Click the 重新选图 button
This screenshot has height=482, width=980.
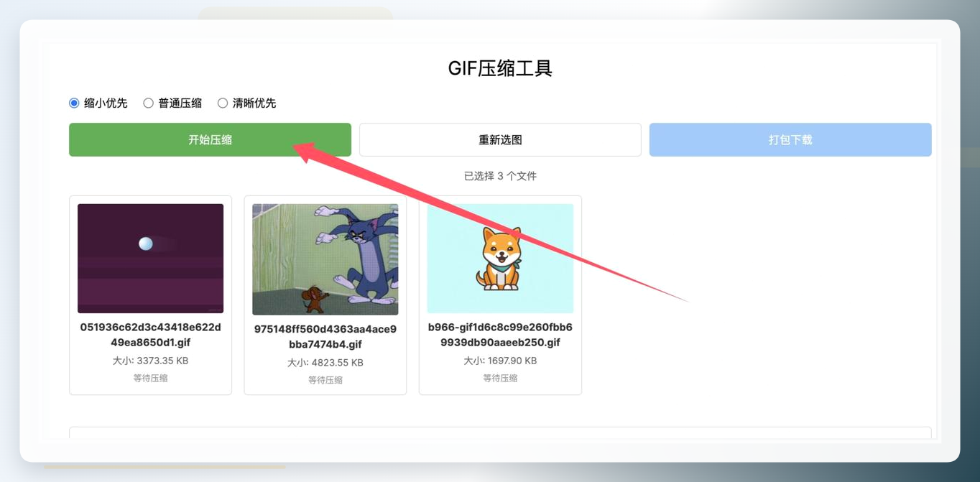(500, 139)
